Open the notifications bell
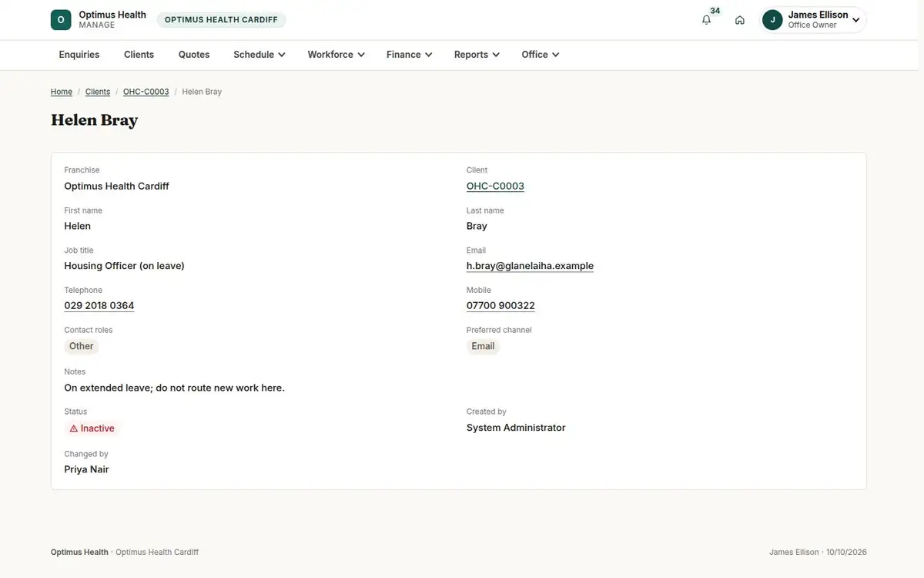924x578 pixels. 706,20
